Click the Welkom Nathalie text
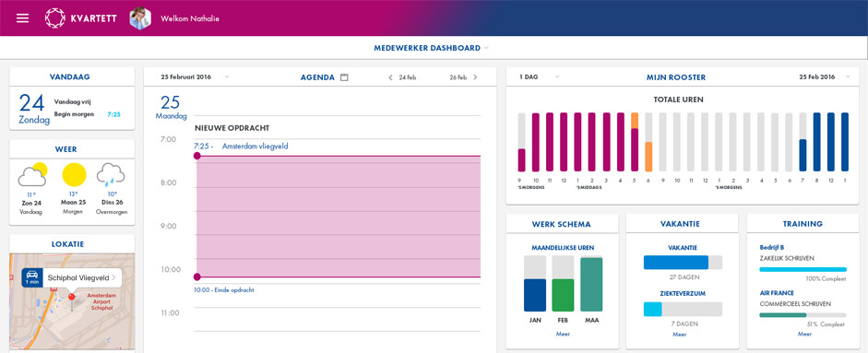Image resolution: width=868 pixels, height=353 pixels. click(190, 18)
